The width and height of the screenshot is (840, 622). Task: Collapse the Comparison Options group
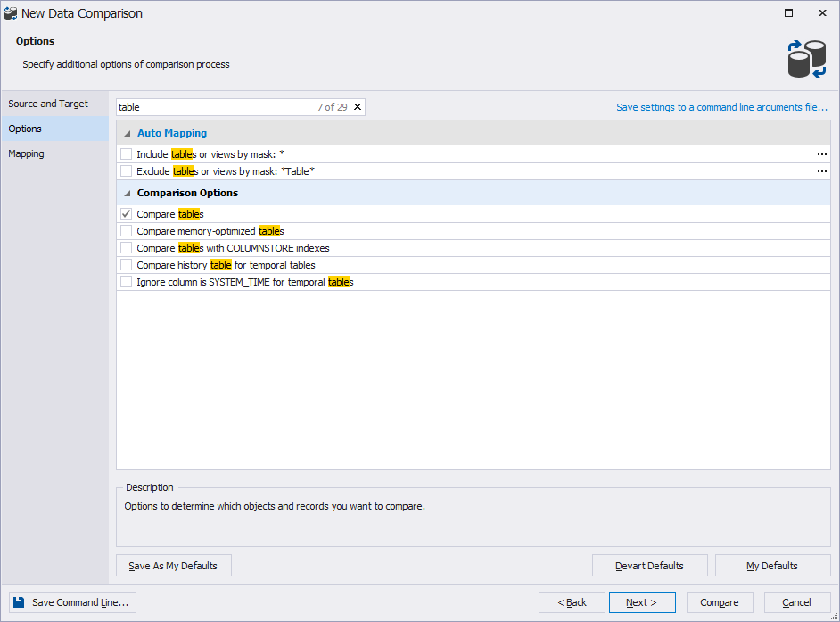128,193
